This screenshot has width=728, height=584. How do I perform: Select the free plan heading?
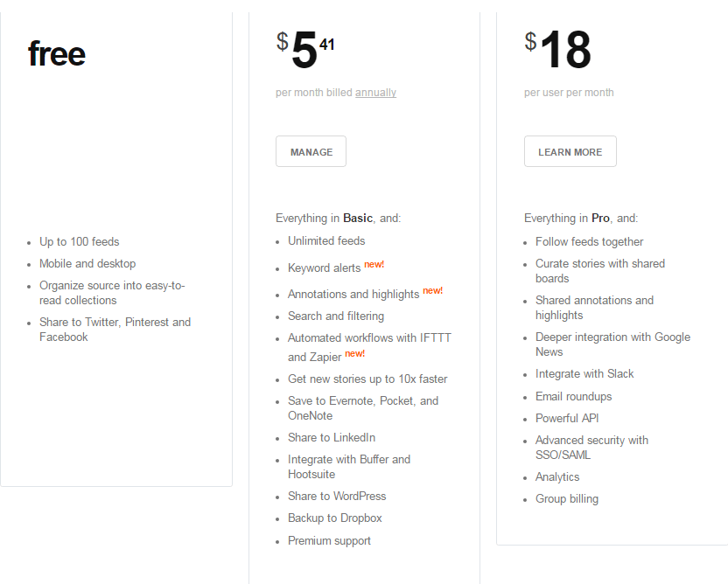coord(56,53)
